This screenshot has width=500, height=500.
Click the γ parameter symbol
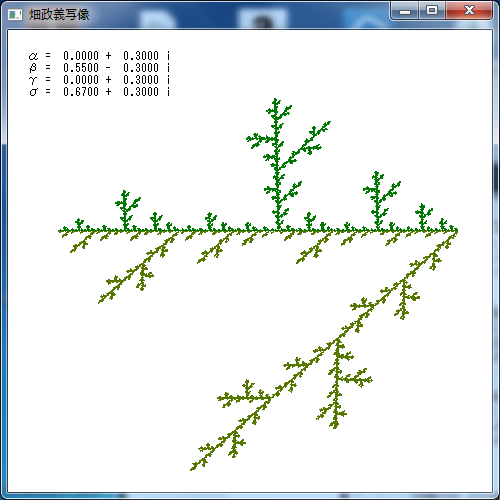(x=33, y=80)
